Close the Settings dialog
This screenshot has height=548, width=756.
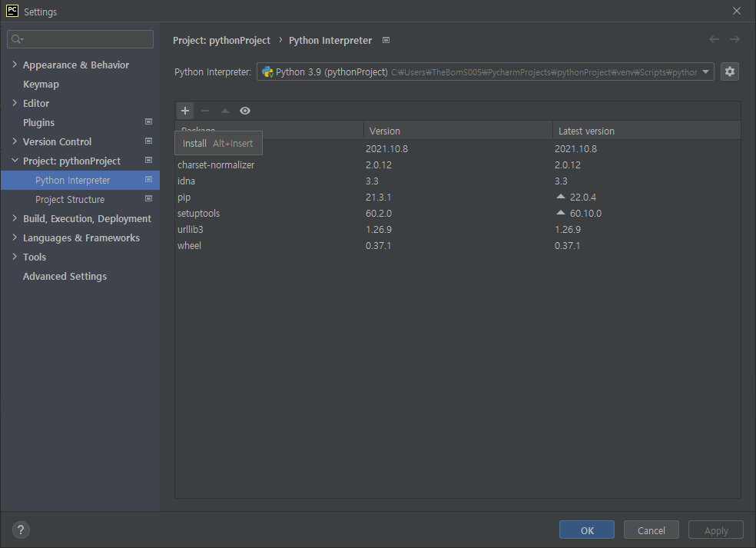pyautogui.click(x=736, y=11)
